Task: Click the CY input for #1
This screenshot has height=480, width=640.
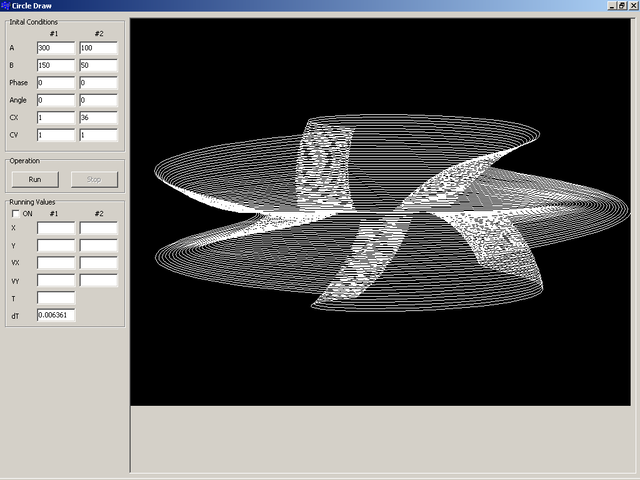Action: click(x=56, y=135)
